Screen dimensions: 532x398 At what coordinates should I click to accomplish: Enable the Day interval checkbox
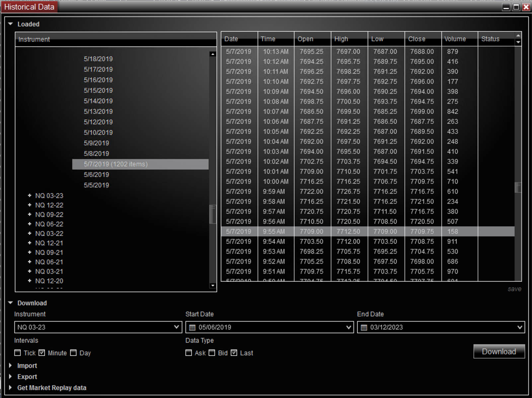tap(73, 353)
